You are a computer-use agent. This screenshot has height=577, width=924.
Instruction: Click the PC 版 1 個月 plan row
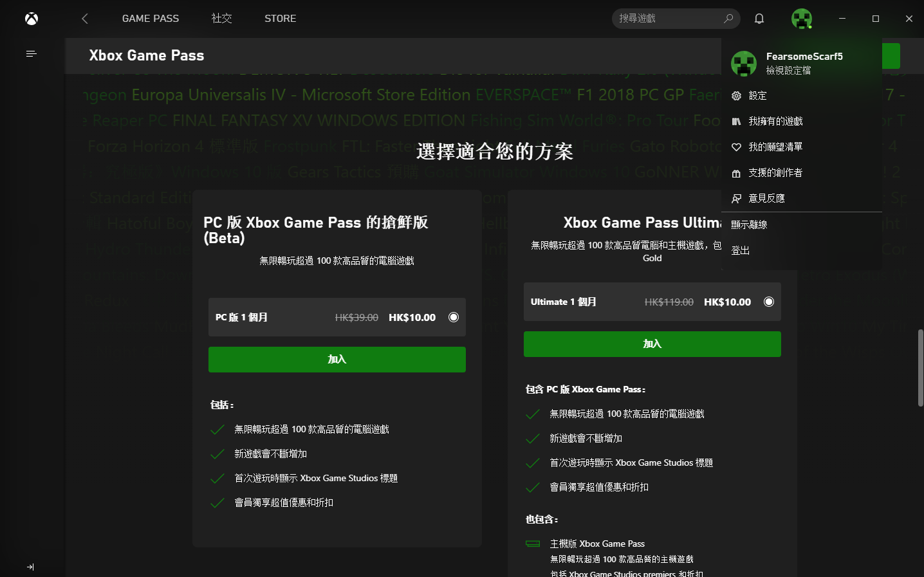[337, 317]
